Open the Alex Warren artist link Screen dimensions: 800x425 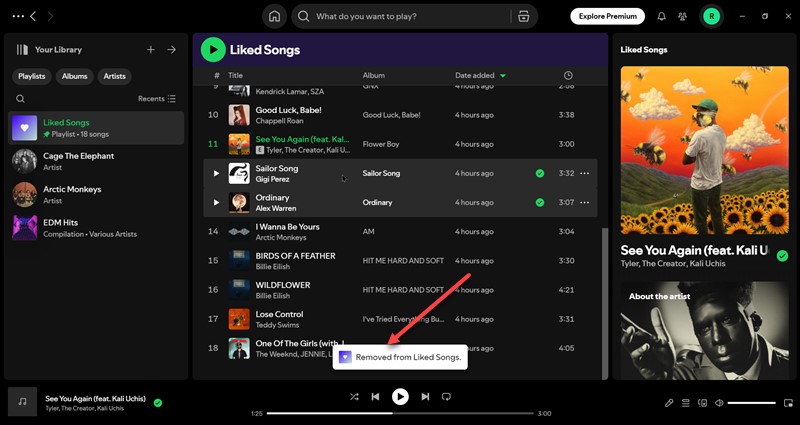coord(276,208)
